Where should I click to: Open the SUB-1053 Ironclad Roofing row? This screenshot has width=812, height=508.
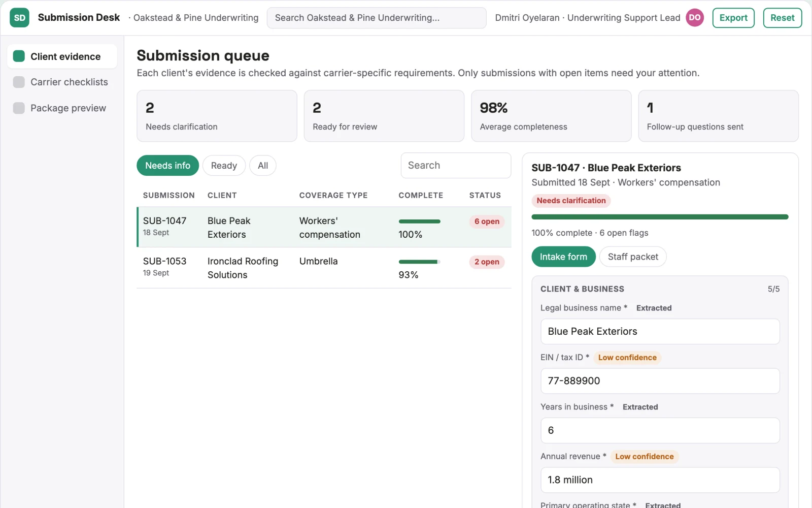coord(324,268)
